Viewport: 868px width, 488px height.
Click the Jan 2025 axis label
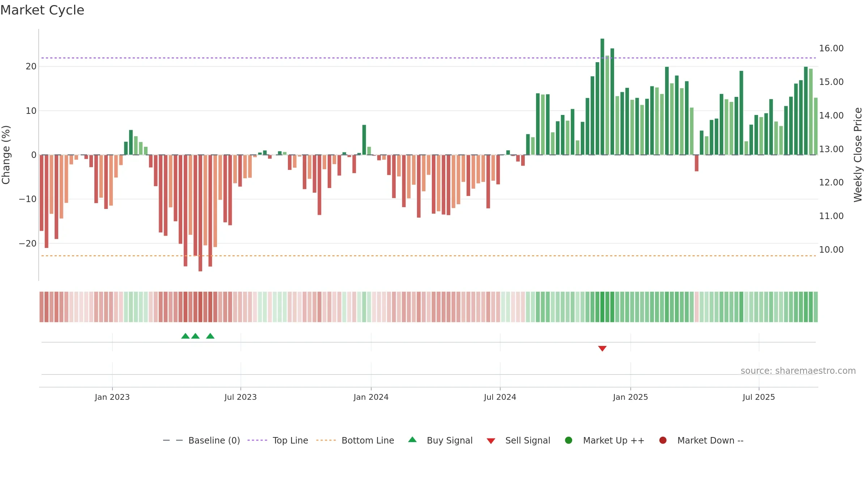[630, 397]
